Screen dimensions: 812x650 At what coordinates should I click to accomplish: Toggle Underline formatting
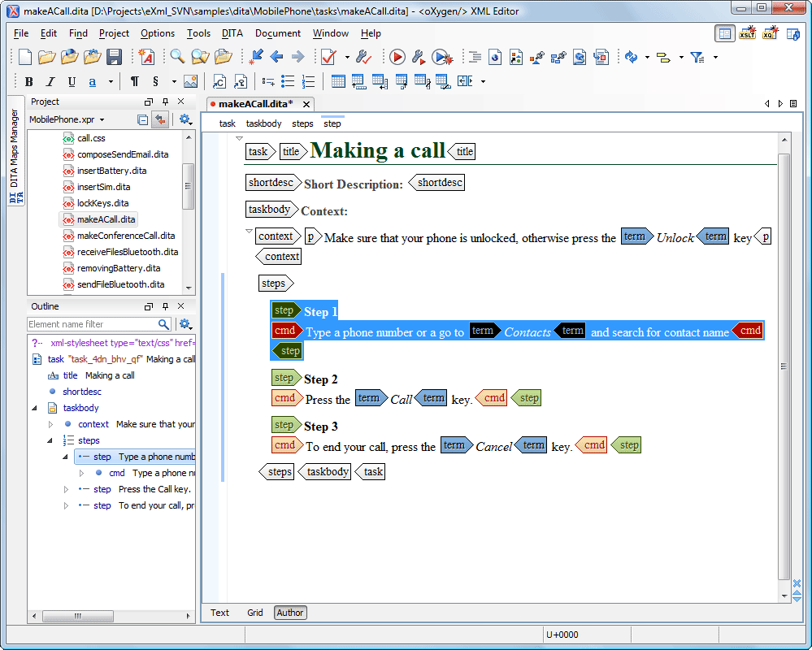(x=72, y=81)
